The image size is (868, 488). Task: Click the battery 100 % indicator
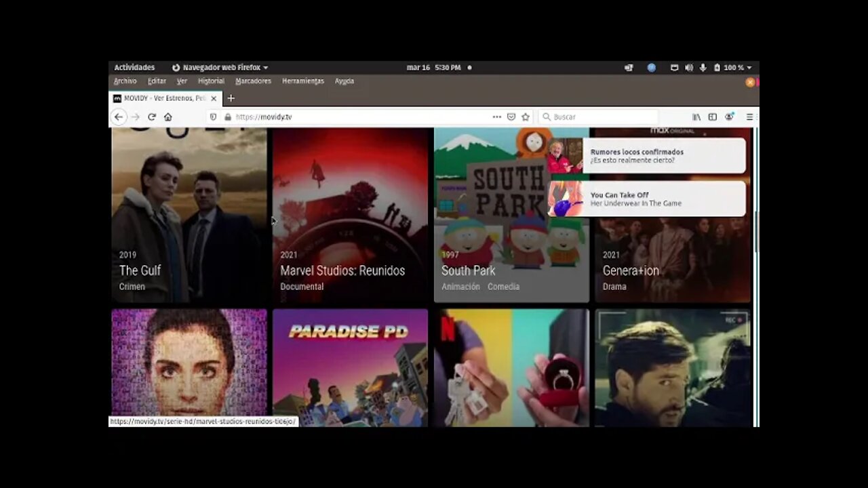[728, 68]
